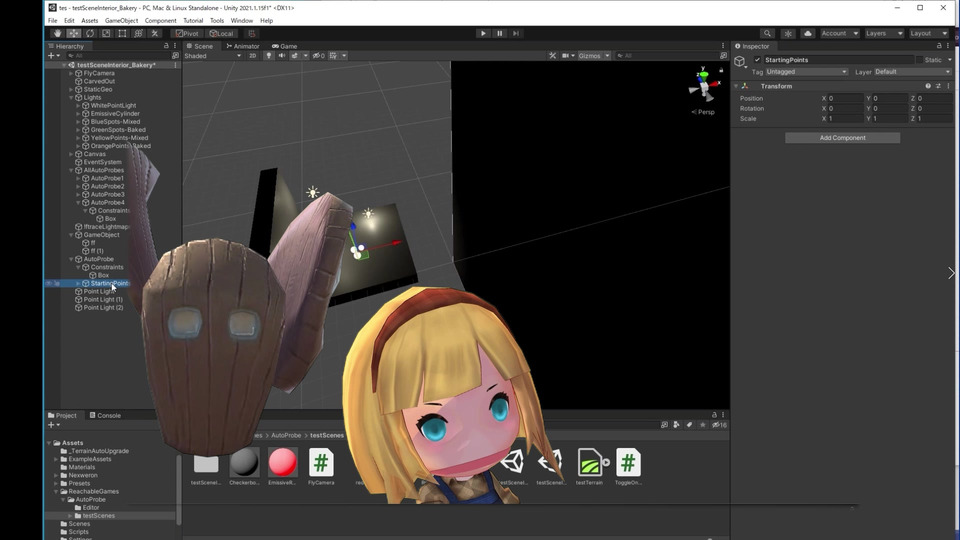Toggle Persp projection label

pyautogui.click(x=703, y=112)
